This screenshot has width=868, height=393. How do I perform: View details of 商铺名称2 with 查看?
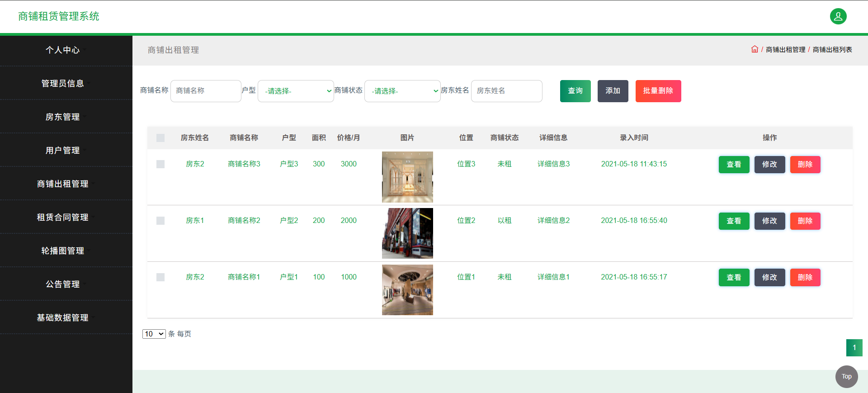pyautogui.click(x=734, y=221)
